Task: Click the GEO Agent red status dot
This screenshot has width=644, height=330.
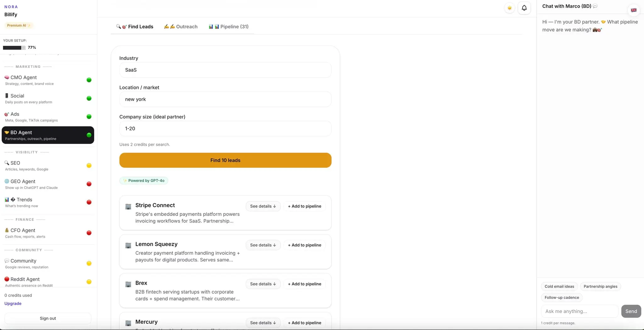Action: [89, 184]
